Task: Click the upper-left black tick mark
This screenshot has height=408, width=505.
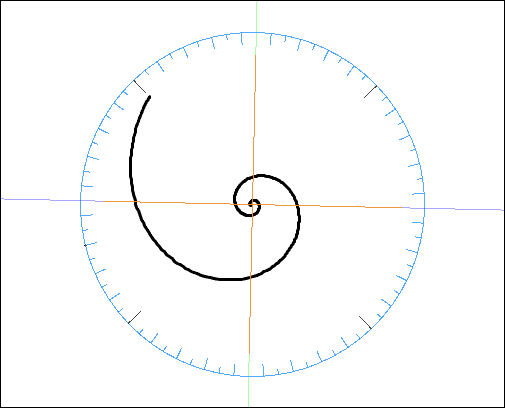Action: point(140,86)
